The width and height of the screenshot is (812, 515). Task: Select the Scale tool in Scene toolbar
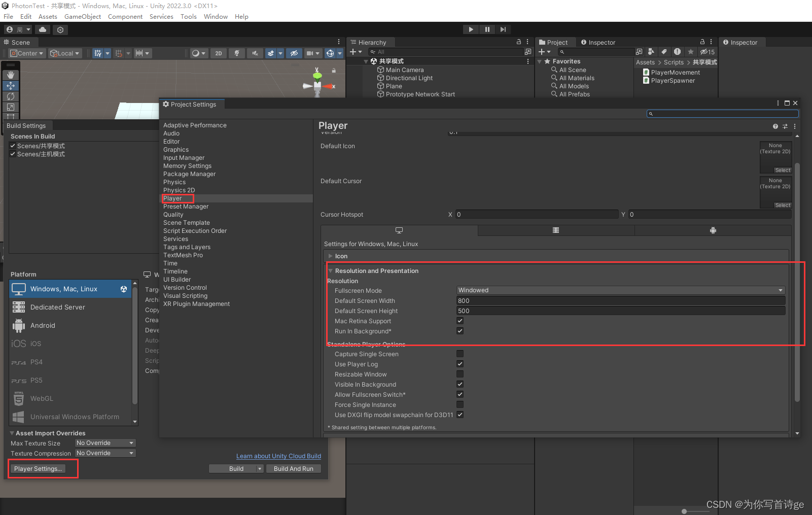pyautogui.click(x=11, y=107)
